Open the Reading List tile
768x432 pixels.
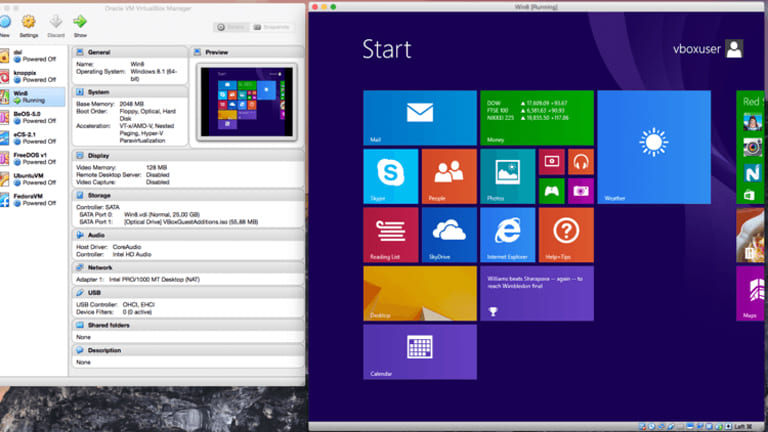[391, 235]
